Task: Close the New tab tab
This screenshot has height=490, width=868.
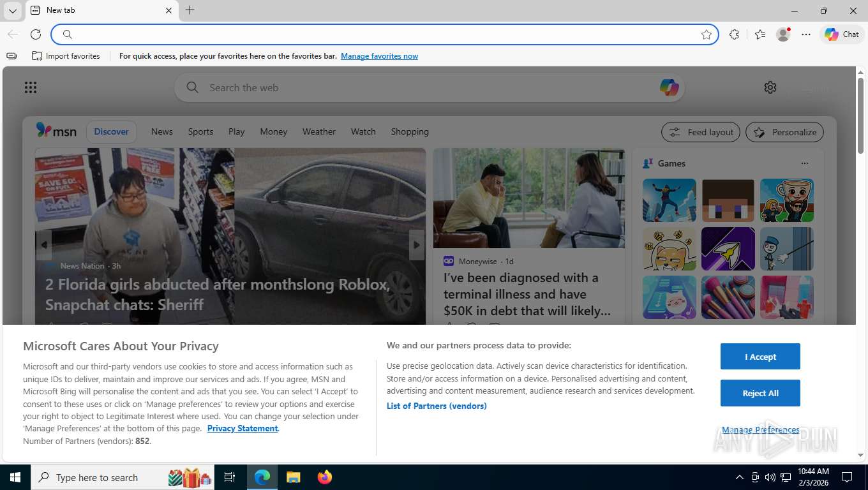Action: [x=168, y=10]
